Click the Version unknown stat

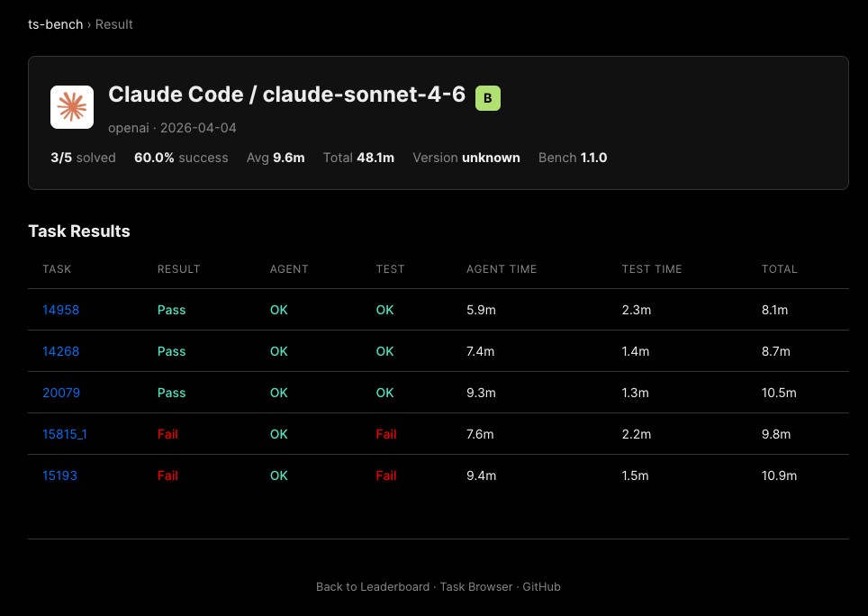[x=466, y=158]
